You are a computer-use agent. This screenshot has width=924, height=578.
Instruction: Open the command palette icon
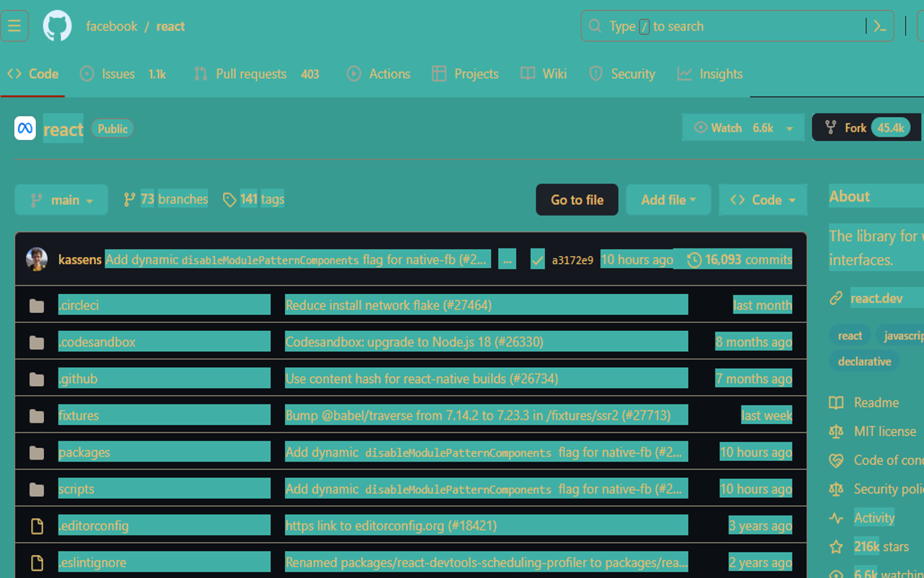point(880,26)
